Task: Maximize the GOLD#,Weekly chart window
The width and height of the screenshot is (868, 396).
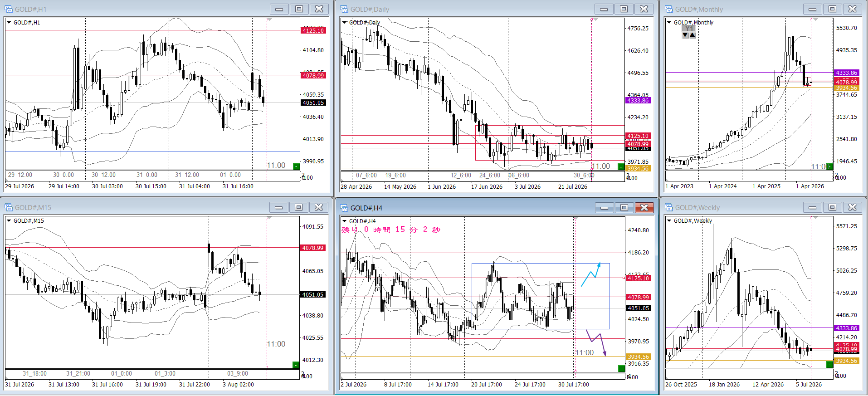Action: tap(833, 207)
